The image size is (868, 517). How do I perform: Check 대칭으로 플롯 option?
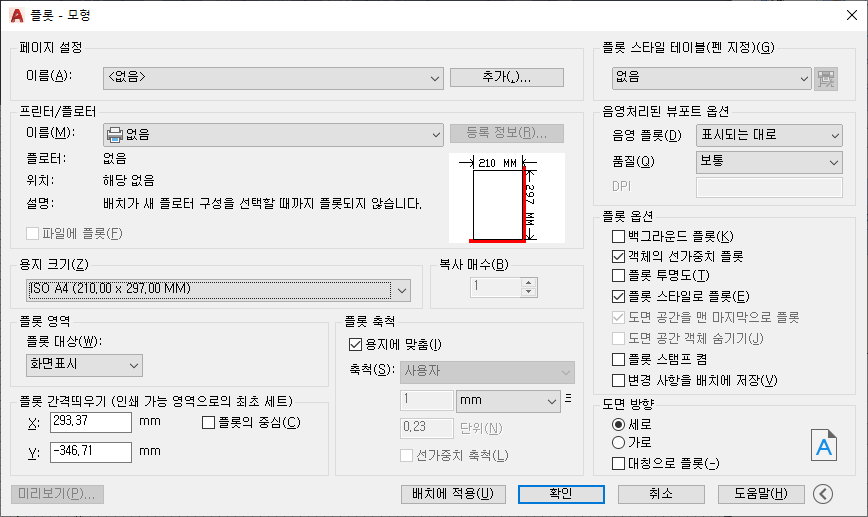coord(618,463)
